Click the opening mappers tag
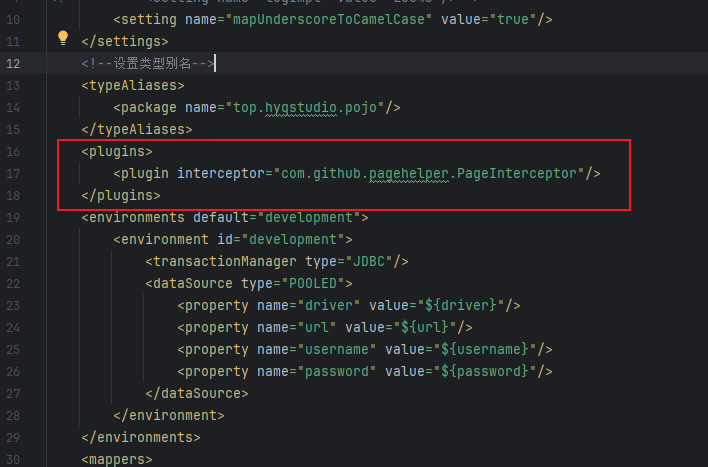 coord(117,460)
